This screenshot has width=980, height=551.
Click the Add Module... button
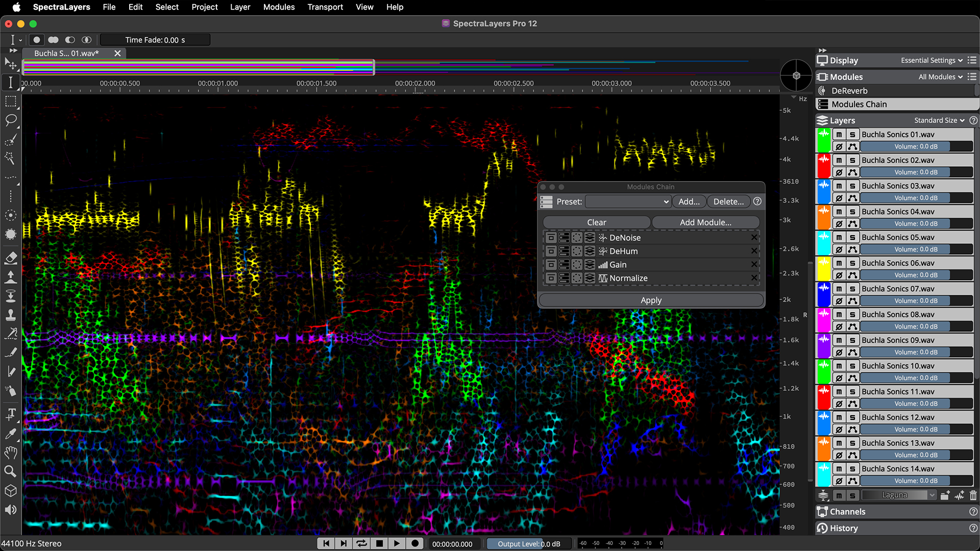point(705,222)
